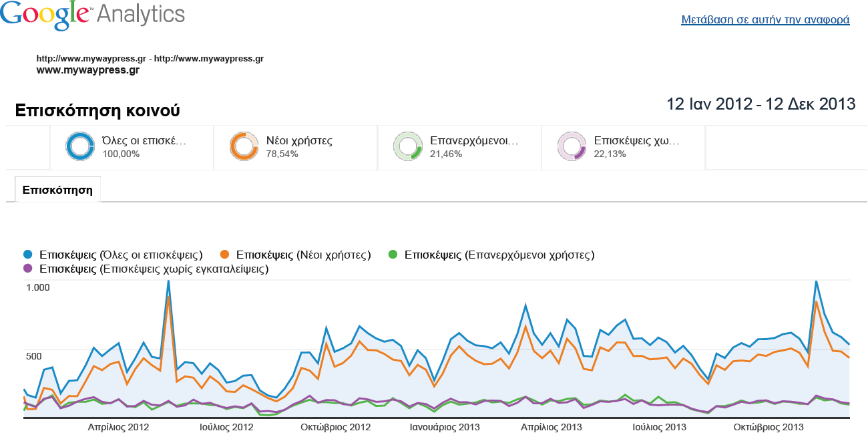This screenshot has width=868, height=433.
Task: Click the green legend dot for Επανερχόμενοι χρήστες
Action: [393, 255]
